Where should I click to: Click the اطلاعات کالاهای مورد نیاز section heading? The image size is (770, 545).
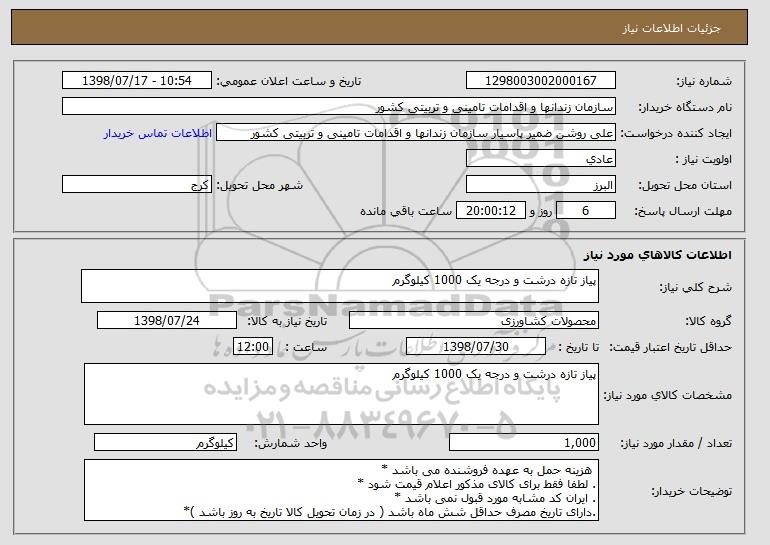[658, 255]
